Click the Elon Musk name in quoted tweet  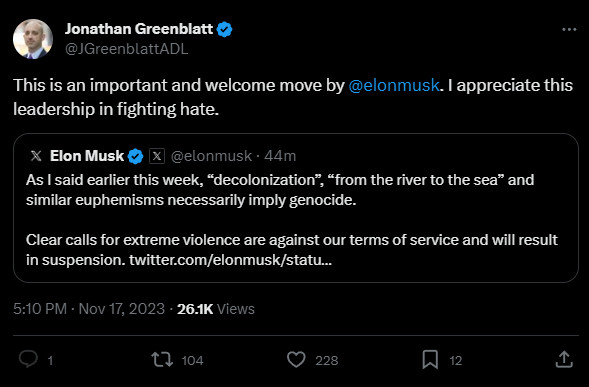[x=87, y=156]
